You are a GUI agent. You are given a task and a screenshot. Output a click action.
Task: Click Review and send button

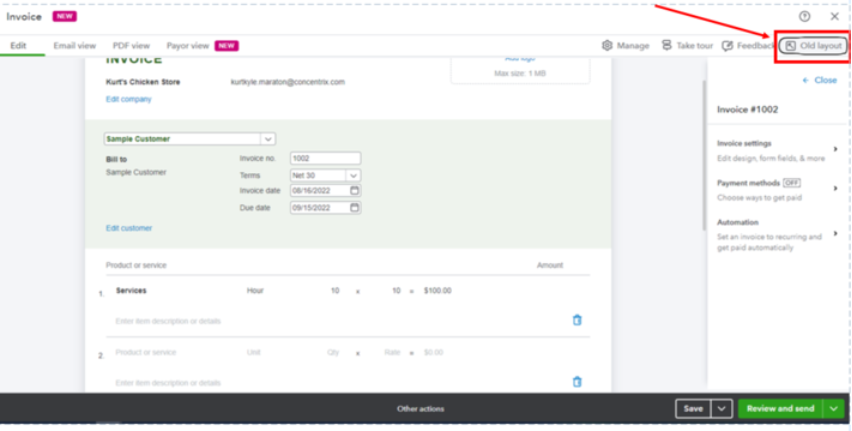[780, 409]
